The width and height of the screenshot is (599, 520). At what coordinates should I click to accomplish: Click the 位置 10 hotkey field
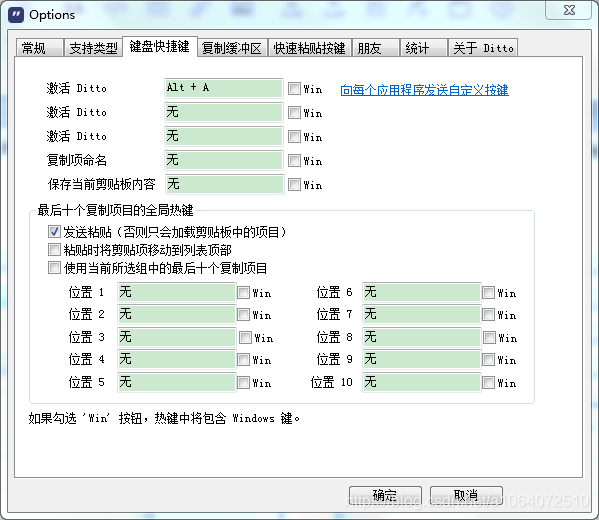421,382
